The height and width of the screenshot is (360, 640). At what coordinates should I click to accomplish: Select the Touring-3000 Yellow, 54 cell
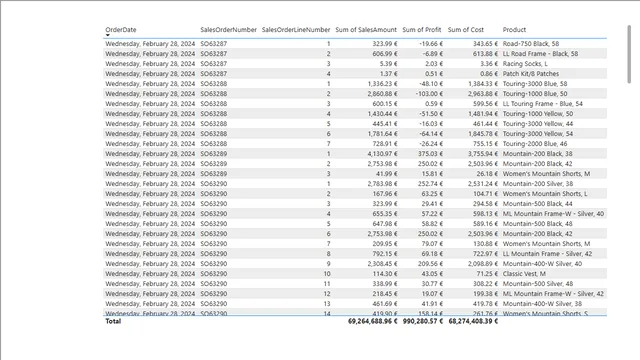538,134
